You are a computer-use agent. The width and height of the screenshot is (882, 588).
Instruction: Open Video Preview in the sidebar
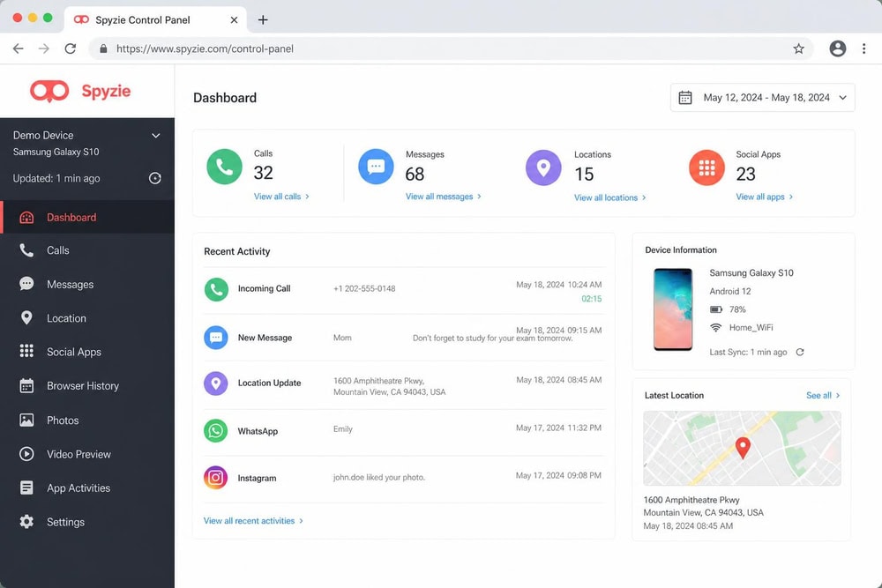(x=87, y=454)
